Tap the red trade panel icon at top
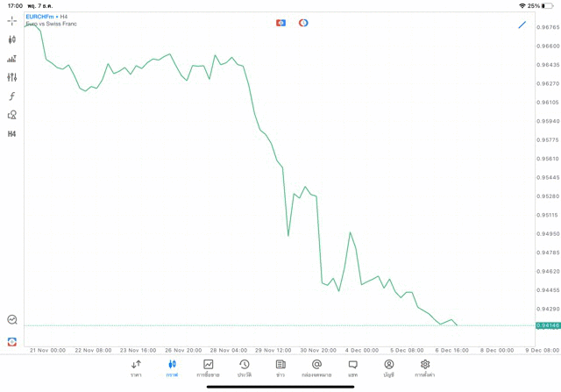This screenshot has height=392, width=561. 280,23
